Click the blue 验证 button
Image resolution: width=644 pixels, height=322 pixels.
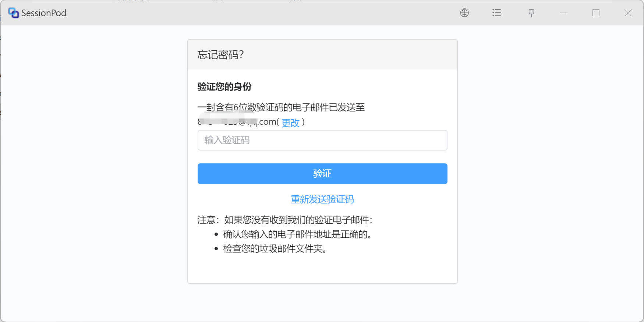[x=322, y=174]
